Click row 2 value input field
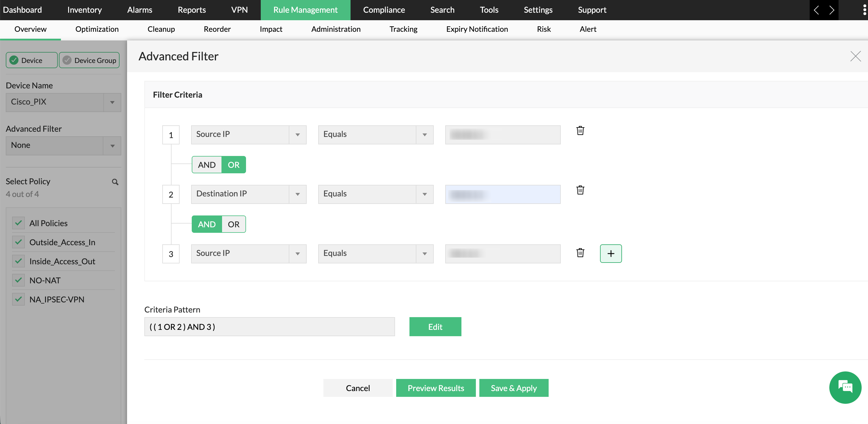This screenshot has height=424, width=868. (x=503, y=194)
